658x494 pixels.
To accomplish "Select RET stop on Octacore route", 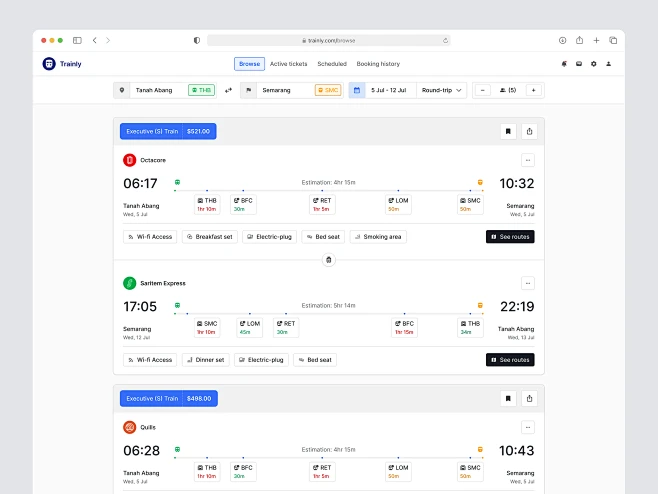I will [322, 204].
